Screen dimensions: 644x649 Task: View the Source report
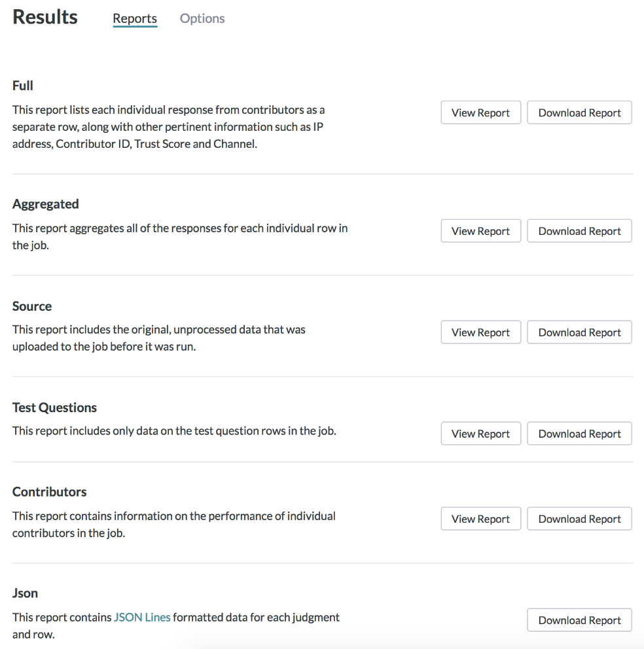[x=480, y=332]
